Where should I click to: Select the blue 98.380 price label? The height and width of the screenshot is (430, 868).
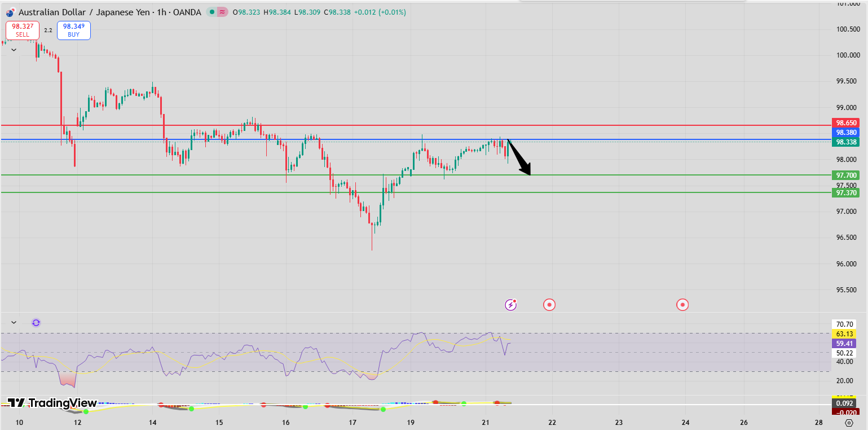tap(846, 133)
